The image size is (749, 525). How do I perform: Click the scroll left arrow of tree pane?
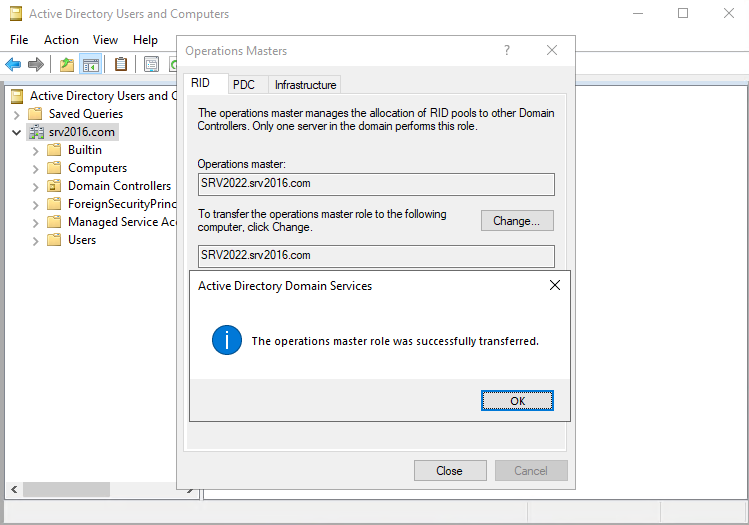pyautogui.click(x=14, y=489)
